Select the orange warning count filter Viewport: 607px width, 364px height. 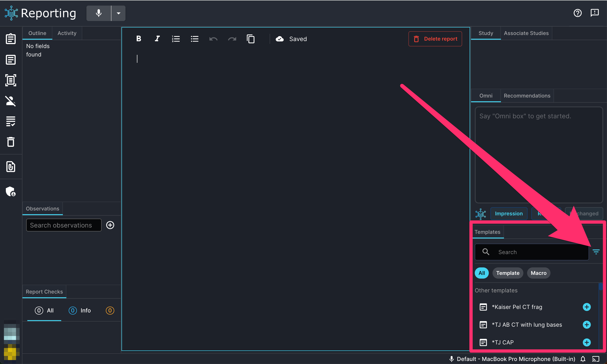tap(110, 310)
